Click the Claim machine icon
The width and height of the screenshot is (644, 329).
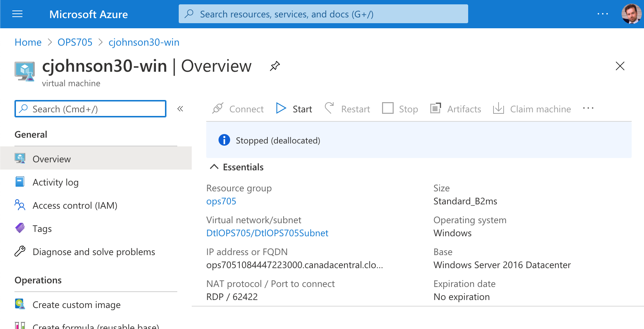coord(499,108)
